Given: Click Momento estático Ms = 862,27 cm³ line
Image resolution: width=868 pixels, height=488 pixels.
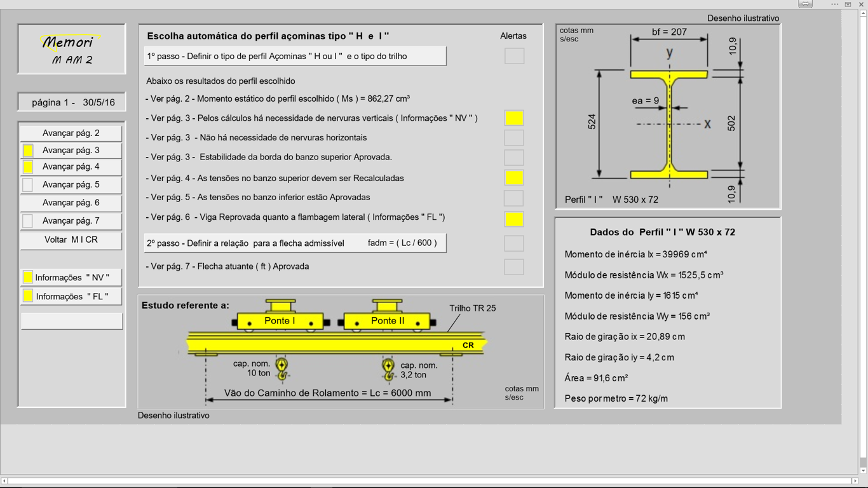Looking at the screenshot, I should pyautogui.click(x=278, y=98).
